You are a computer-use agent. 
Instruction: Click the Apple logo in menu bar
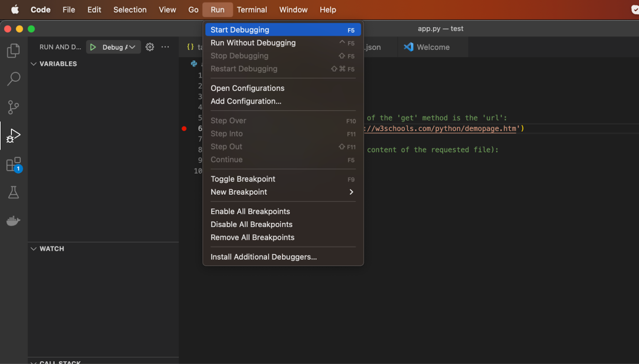[15, 10]
